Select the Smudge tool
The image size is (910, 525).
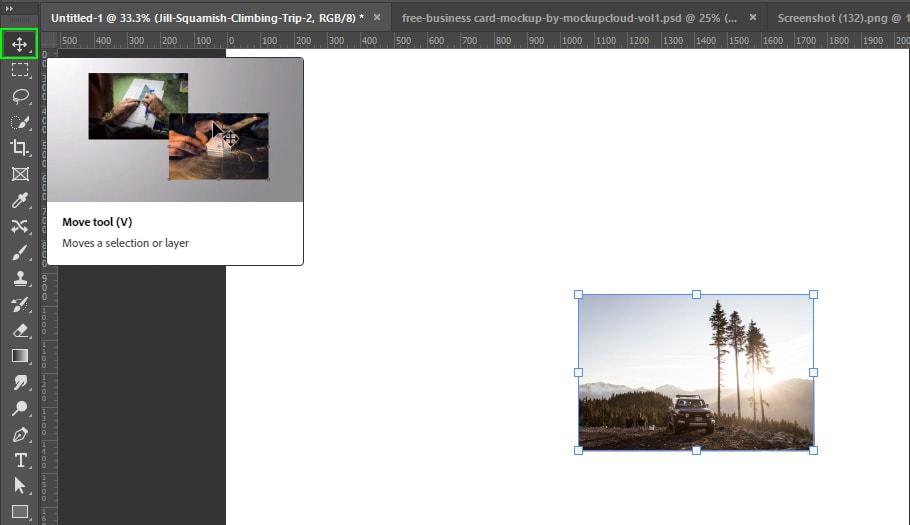point(20,382)
